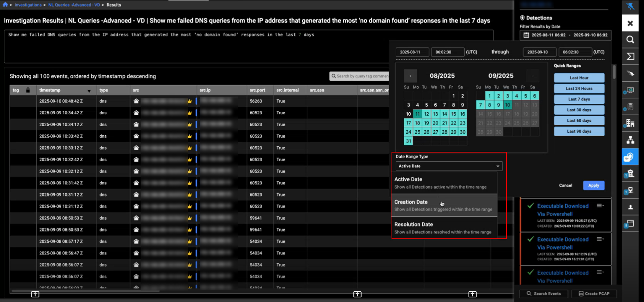Click the src.port column header

(x=261, y=90)
